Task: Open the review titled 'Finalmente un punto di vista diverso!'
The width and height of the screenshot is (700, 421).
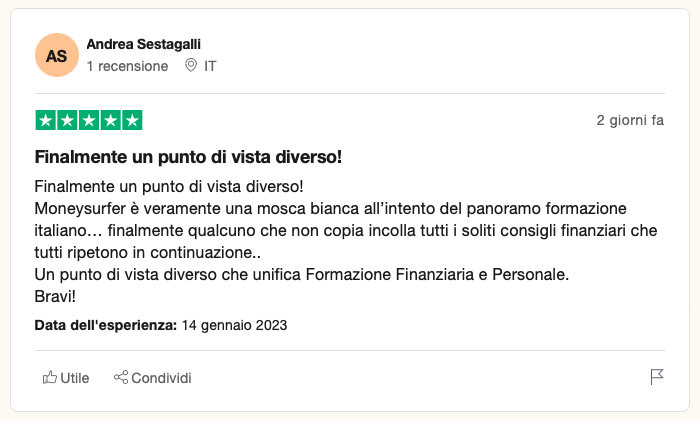Action: pos(188,157)
